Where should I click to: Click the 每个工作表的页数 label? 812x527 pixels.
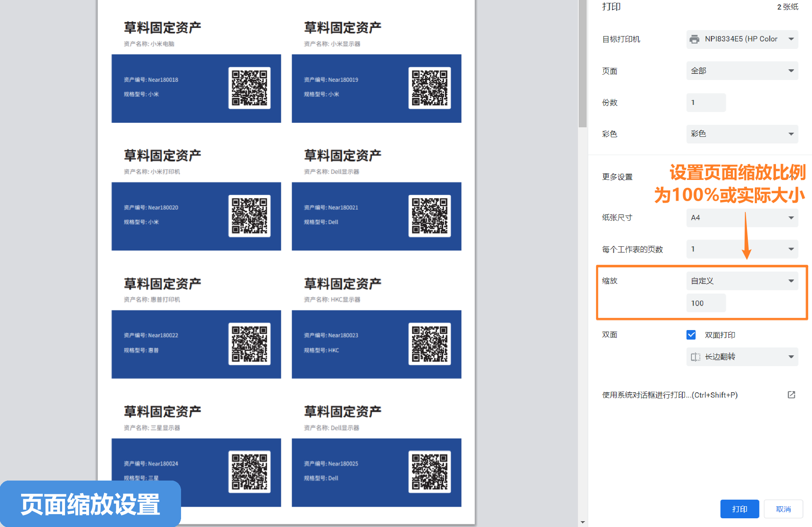pos(633,249)
